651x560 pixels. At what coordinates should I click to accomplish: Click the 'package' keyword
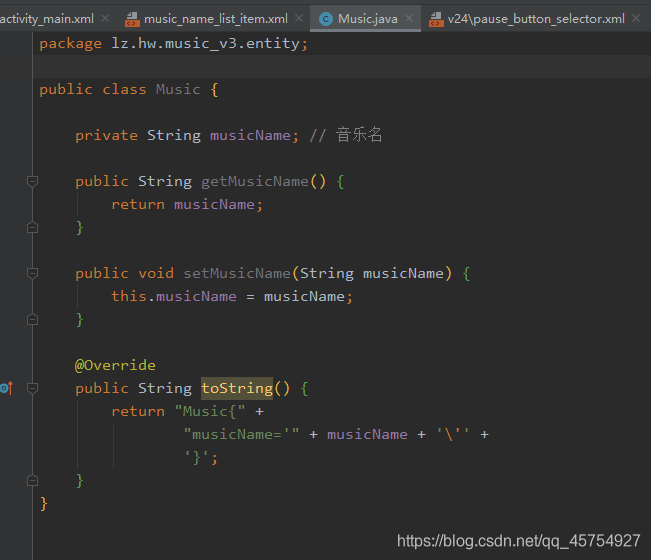71,44
